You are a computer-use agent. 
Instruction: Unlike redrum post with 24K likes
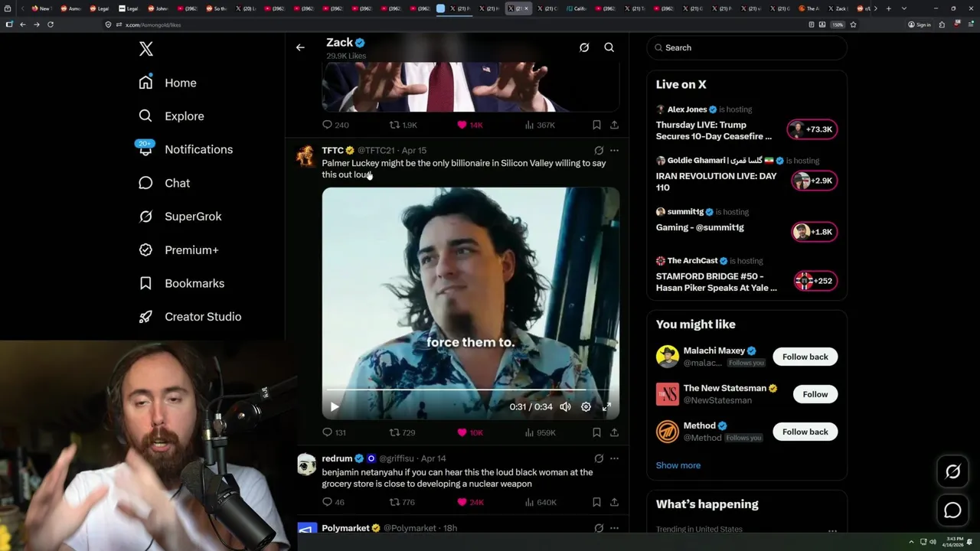[x=470, y=502]
